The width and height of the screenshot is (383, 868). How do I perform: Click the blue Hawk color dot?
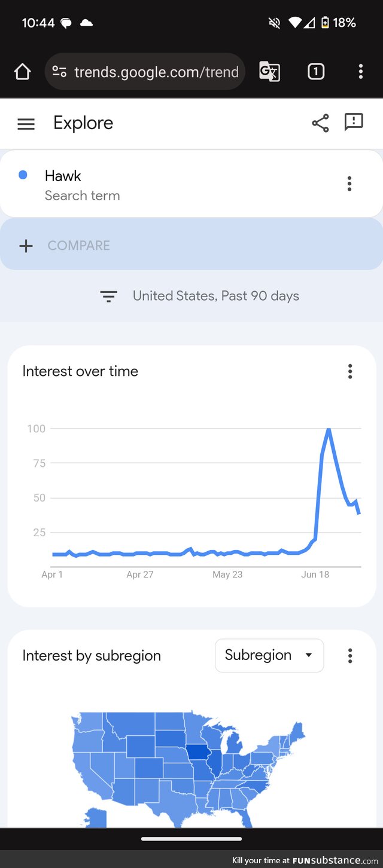click(23, 175)
